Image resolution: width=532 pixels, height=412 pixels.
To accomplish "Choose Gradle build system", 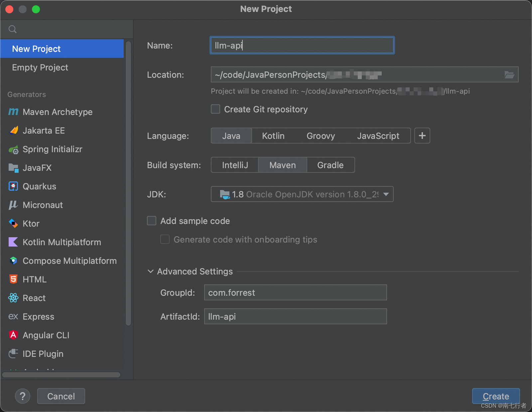I will point(331,165).
